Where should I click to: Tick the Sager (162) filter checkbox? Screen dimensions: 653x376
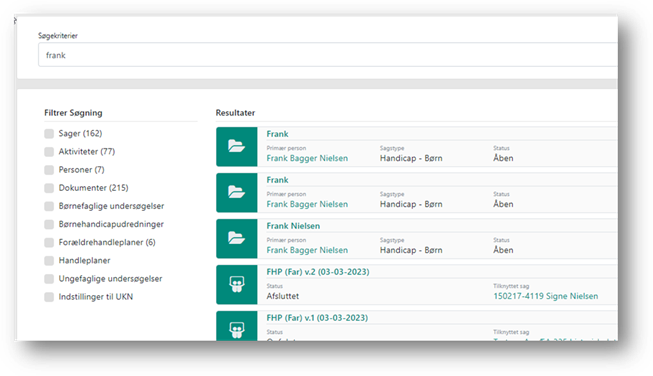point(49,134)
